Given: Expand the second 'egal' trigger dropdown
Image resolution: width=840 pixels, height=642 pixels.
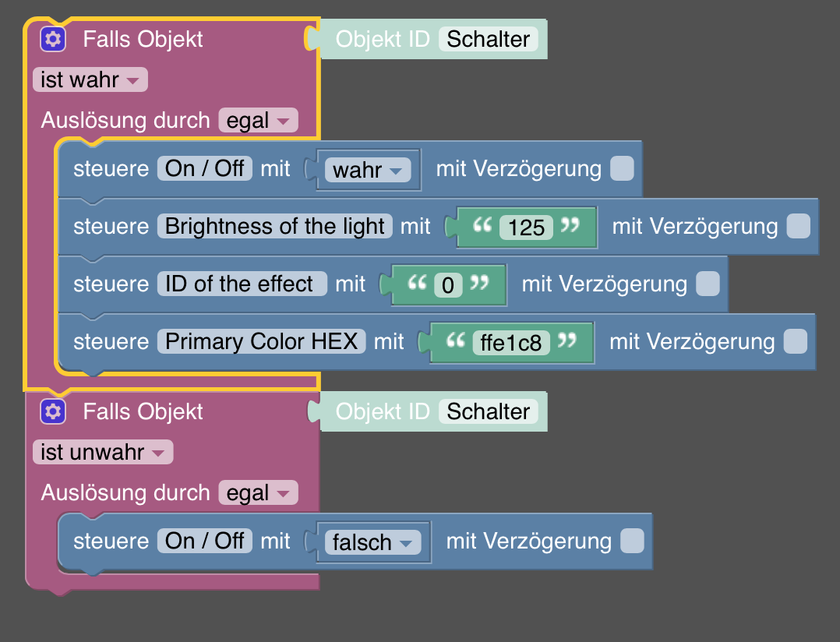Looking at the screenshot, I should pos(258,493).
